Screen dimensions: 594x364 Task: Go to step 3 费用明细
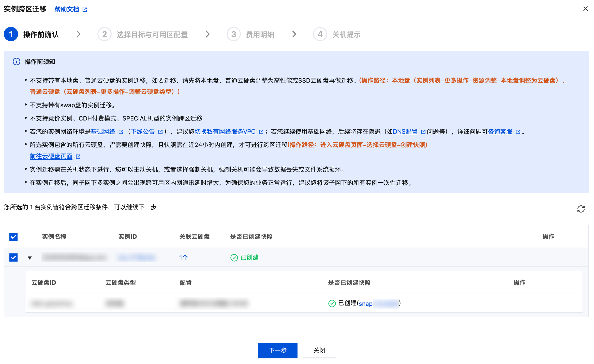pos(260,34)
